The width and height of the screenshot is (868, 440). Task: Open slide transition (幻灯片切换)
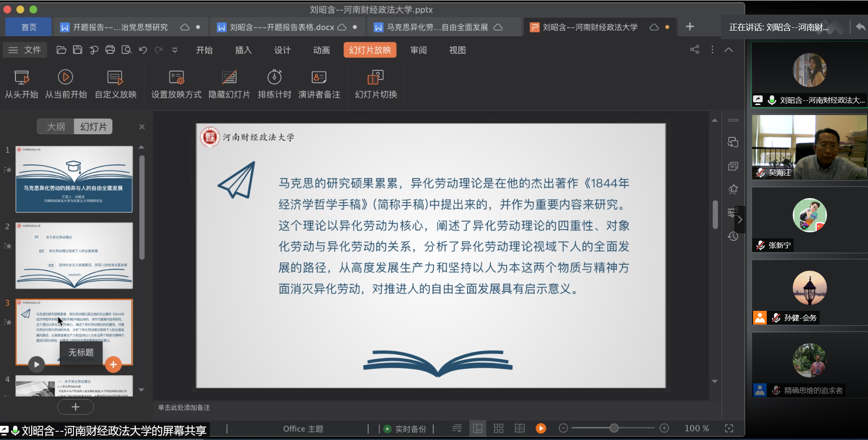(x=376, y=84)
